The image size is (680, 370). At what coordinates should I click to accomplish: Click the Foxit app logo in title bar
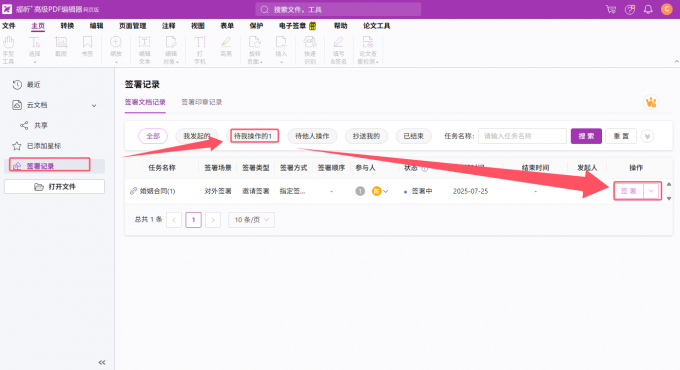click(7, 9)
